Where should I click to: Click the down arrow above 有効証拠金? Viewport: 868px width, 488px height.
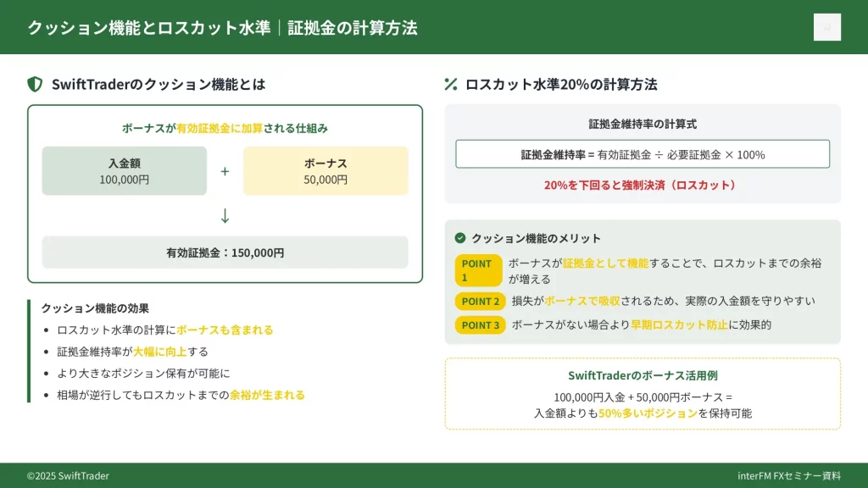pos(225,215)
